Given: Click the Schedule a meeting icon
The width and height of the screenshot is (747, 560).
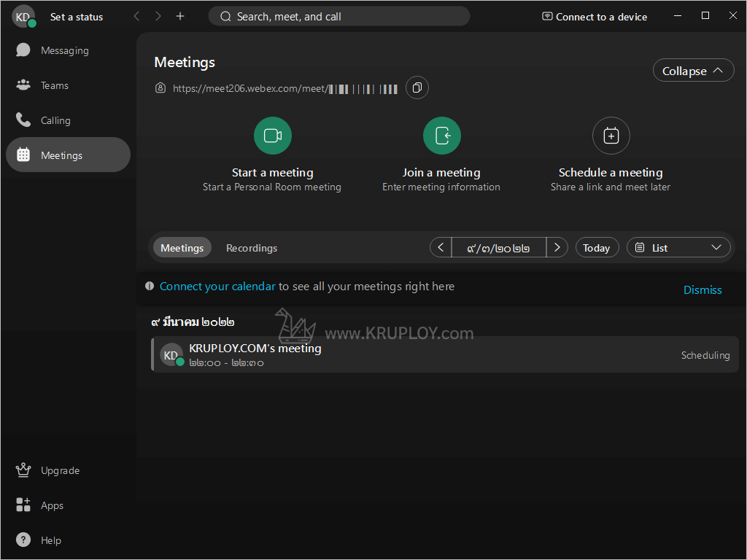Looking at the screenshot, I should [611, 136].
